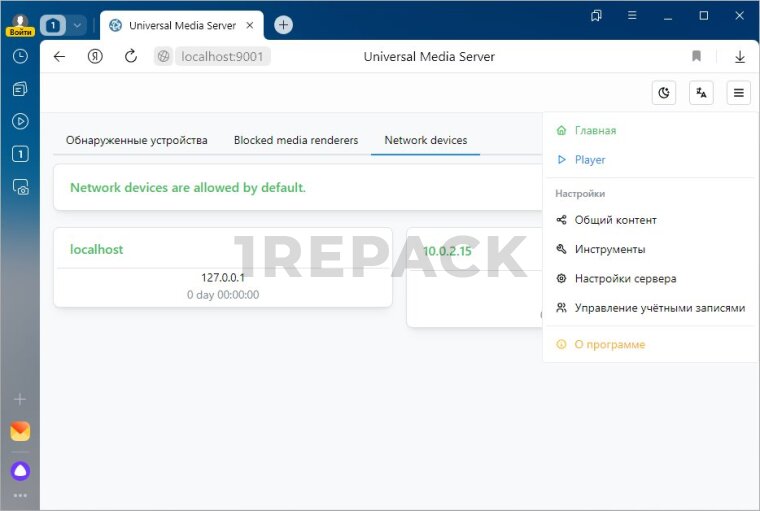Open Настройки сервера menu item

[625, 279]
